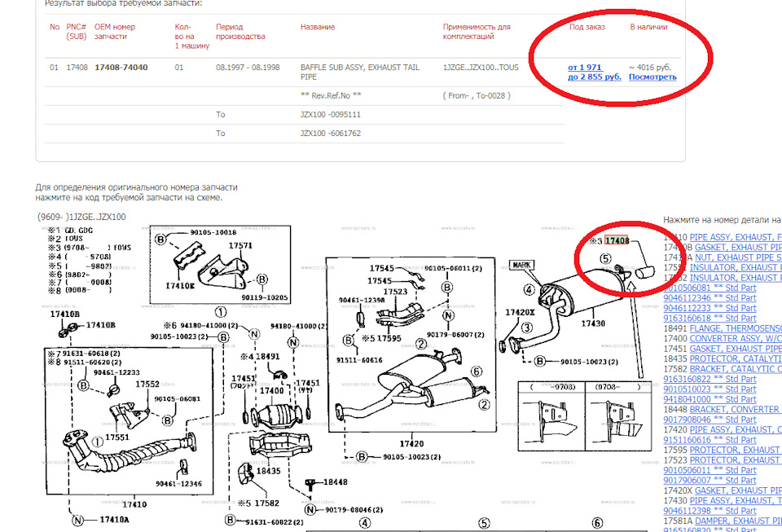Open '9418041000 ** Std Part' link
The image size is (782, 532).
coord(710,399)
